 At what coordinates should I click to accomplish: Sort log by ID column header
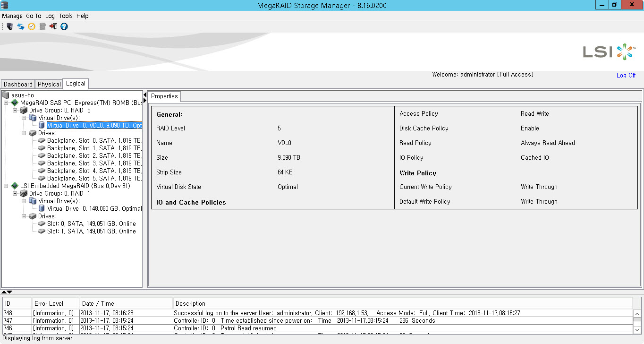pos(17,303)
